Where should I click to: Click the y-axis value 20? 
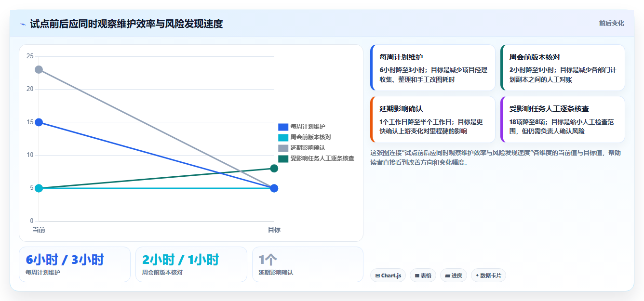[30, 89]
